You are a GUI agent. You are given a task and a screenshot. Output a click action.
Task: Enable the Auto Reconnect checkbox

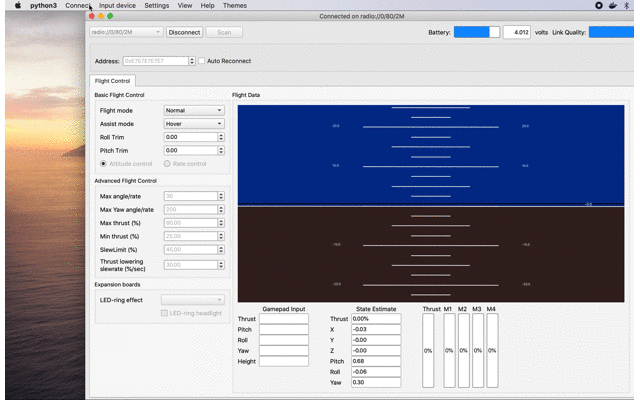201,61
